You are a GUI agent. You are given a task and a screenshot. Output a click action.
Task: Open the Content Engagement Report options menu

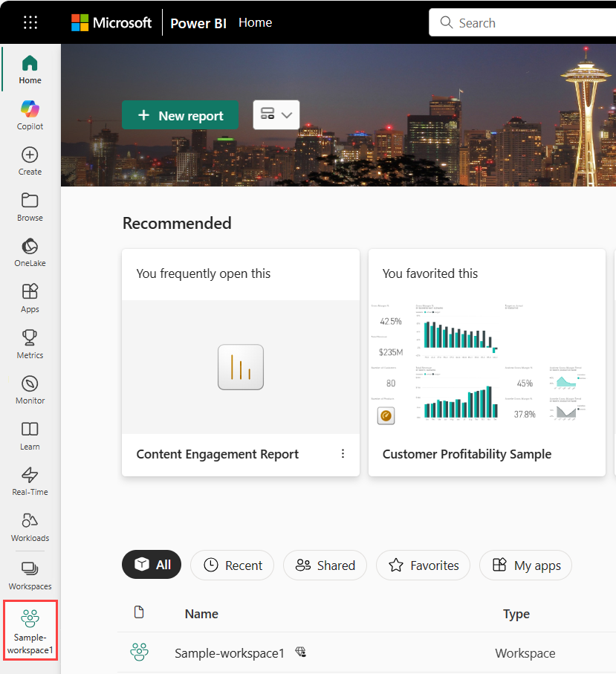[x=343, y=453]
